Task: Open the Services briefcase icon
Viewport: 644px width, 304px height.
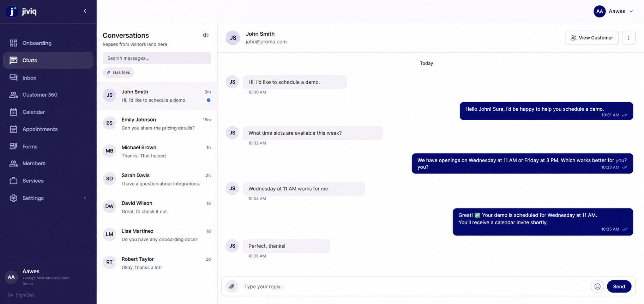Action: [x=13, y=181]
